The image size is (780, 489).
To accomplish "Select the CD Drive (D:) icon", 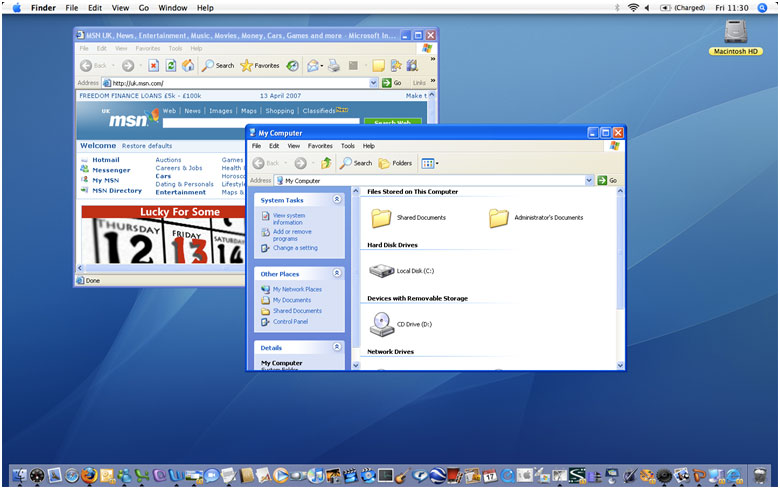I will [x=382, y=324].
